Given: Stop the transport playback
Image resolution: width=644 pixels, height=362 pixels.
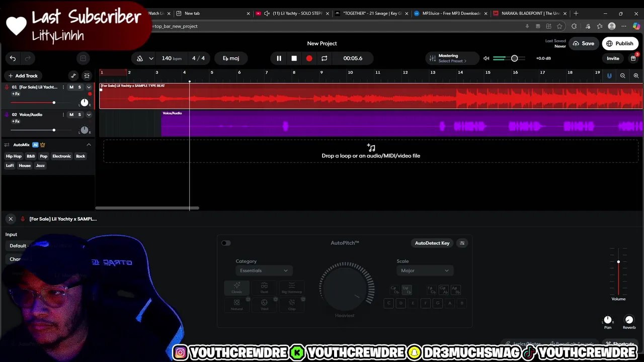Looking at the screenshot, I should [294, 58].
